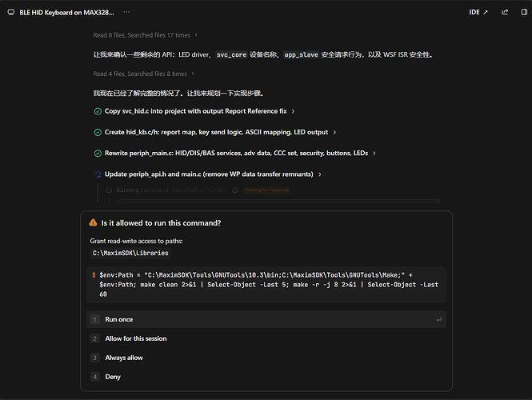Image resolution: width=532 pixels, height=400 pixels.
Task: Select the 'Always allow' option
Action: tap(266, 358)
